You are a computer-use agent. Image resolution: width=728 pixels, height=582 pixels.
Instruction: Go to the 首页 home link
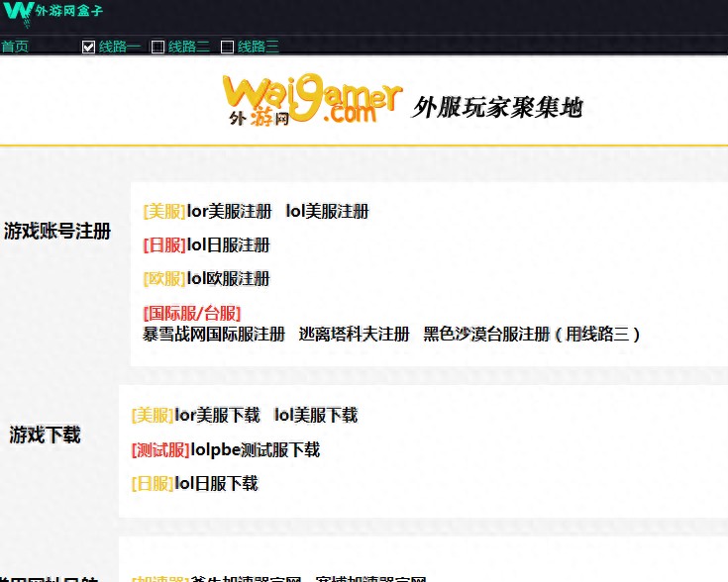(x=15, y=47)
